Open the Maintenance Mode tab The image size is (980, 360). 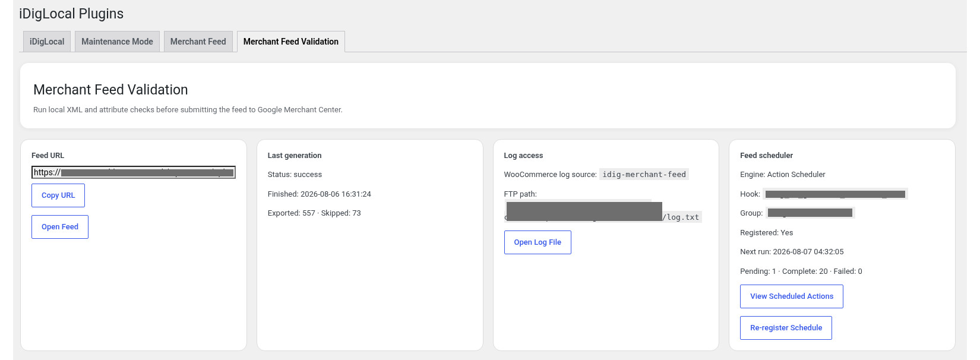point(117,42)
